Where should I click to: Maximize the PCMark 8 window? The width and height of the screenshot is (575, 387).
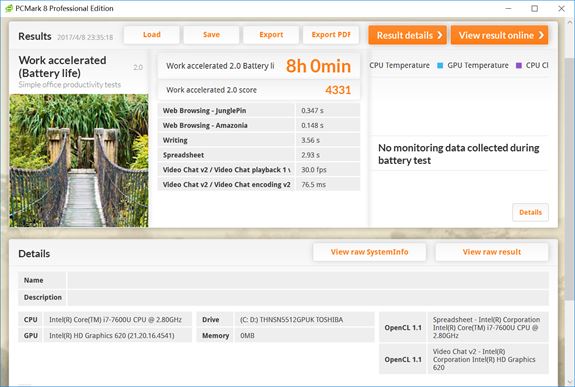coord(535,8)
